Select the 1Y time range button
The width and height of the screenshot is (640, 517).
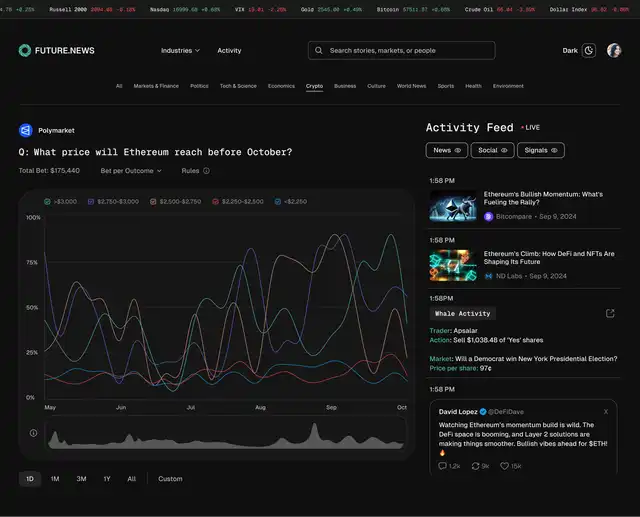pos(107,479)
